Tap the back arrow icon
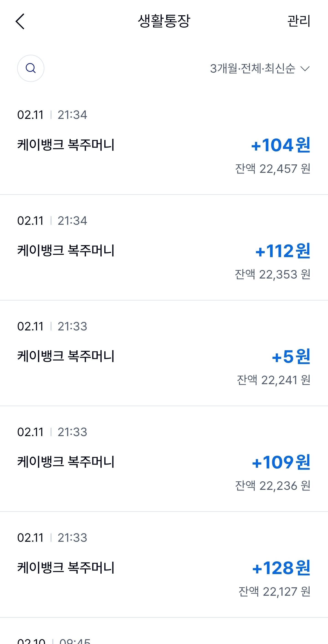Screen dimensions: 328x644 20,21
